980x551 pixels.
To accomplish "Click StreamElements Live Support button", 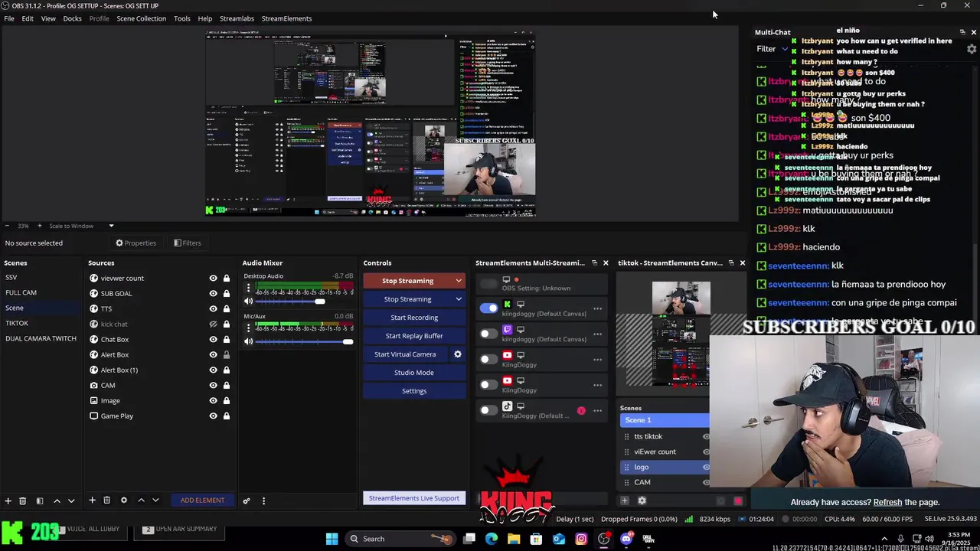I will [x=414, y=498].
